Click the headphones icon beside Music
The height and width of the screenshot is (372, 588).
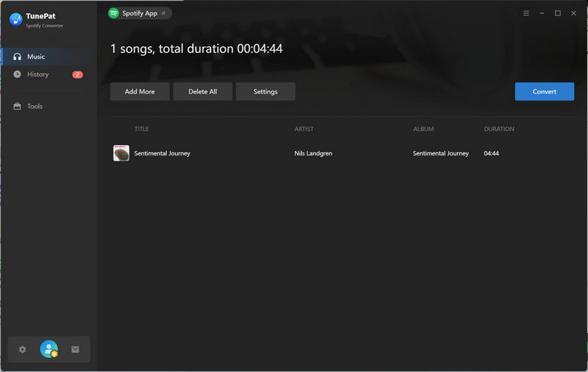pyautogui.click(x=17, y=57)
